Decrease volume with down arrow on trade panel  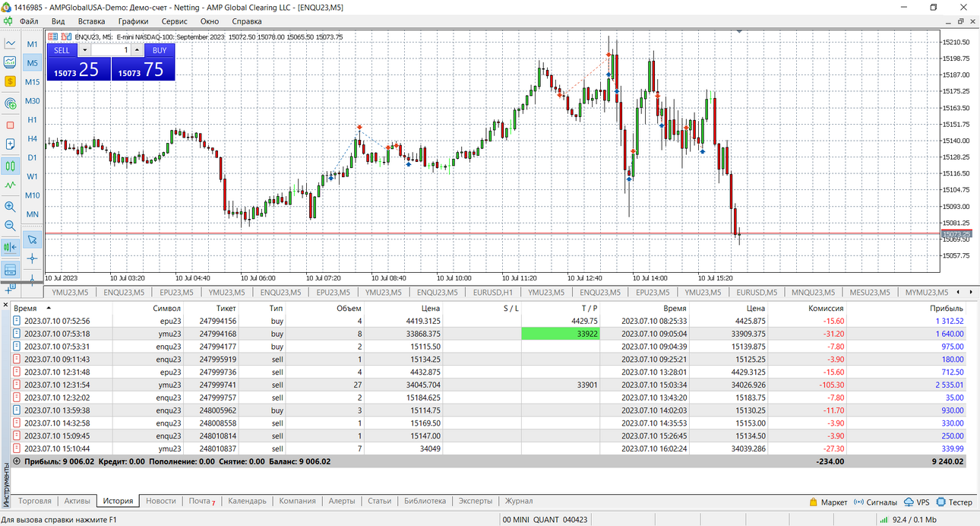pyautogui.click(x=85, y=50)
